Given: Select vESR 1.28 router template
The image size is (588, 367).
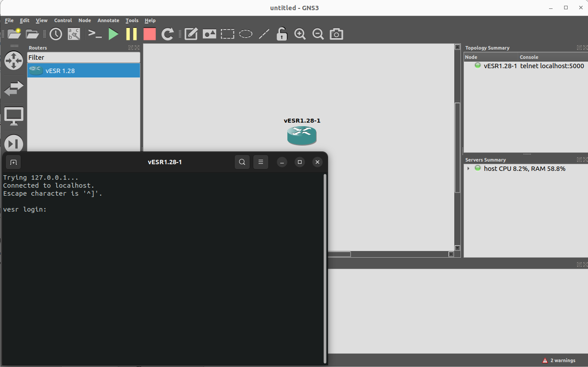Looking at the screenshot, I should click(x=84, y=70).
